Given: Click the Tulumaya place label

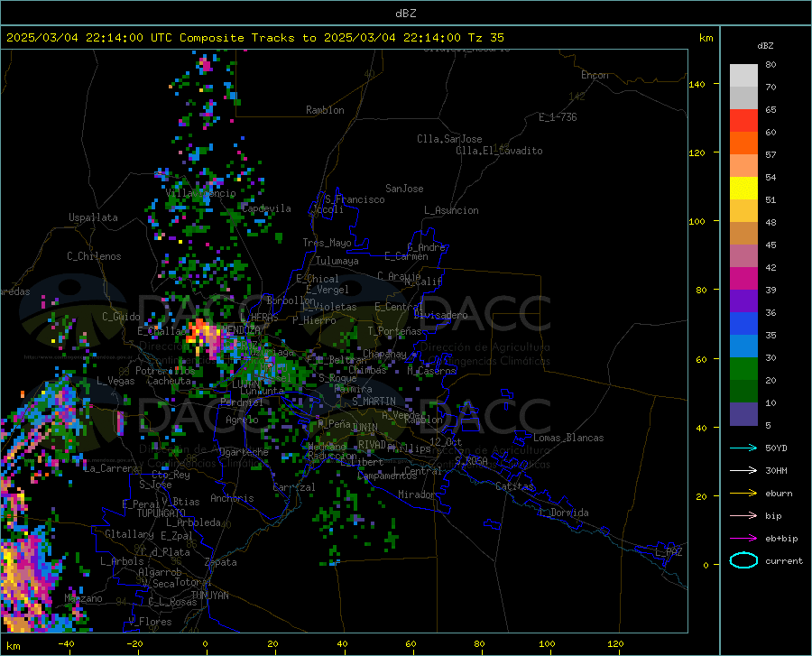Looking at the screenshot, I should click(x=337, y=261).
